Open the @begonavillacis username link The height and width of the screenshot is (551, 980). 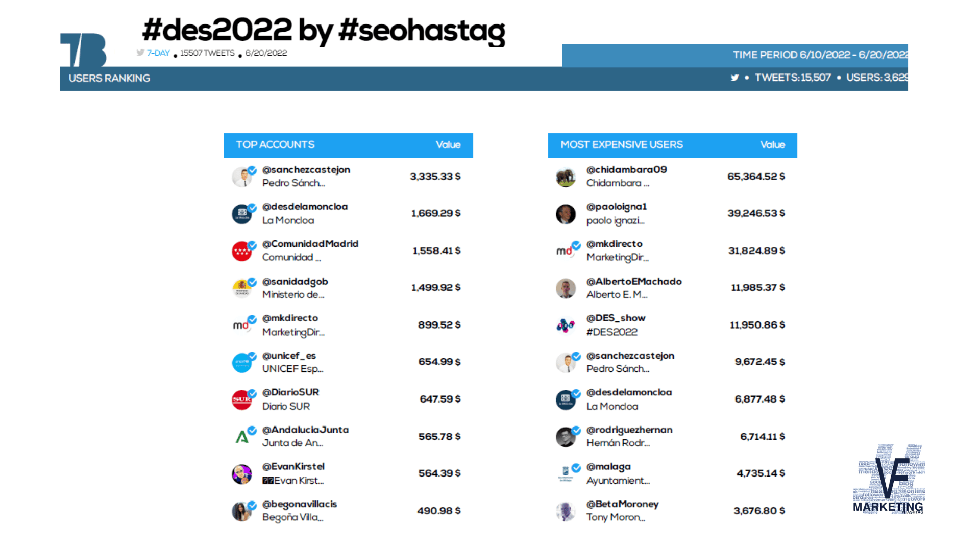click(x=300, y=504)
